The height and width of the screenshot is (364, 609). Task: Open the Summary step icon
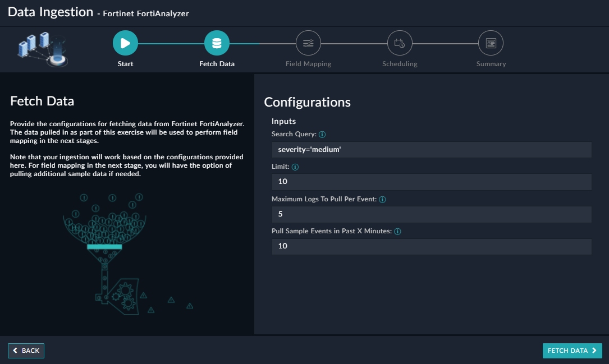coord(491,43)
